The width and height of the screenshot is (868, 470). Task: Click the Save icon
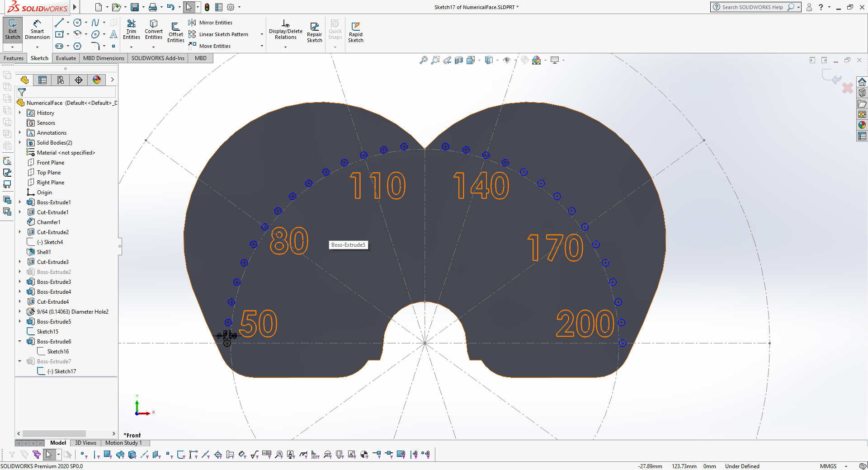click(135, 7)
